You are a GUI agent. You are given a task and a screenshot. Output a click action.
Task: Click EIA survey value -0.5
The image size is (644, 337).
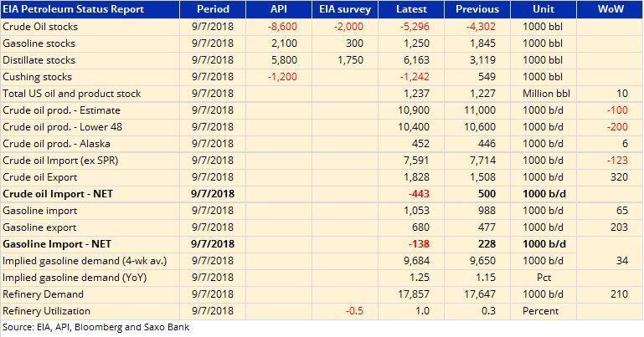pos(354,311)
